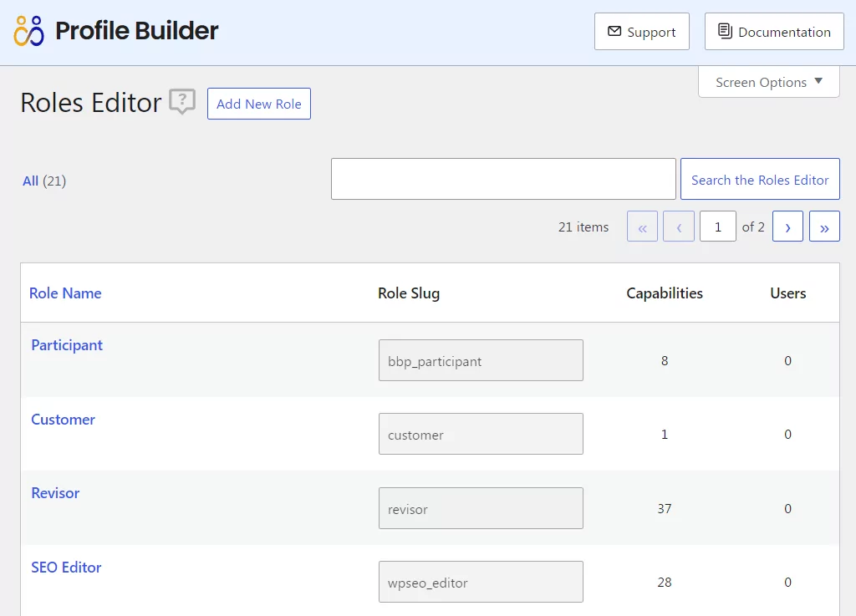Click the revisor slug field
The image size is (856, 616).
pos(481,508)
